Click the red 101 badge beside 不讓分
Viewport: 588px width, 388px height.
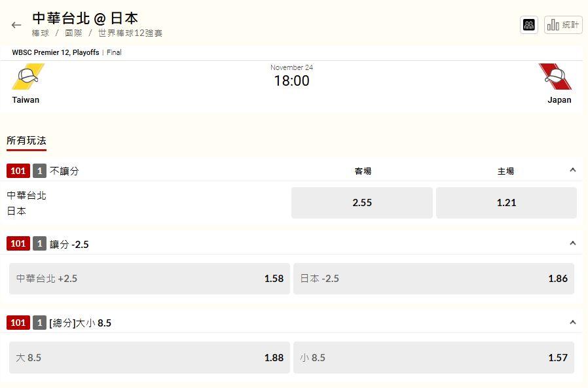pyautogui.click(x=18, y=171)
